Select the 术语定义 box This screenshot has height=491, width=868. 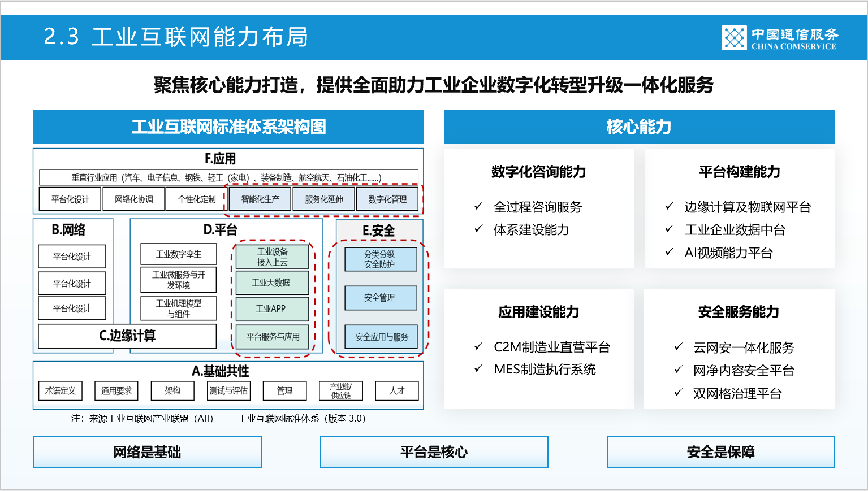point(60,390)
